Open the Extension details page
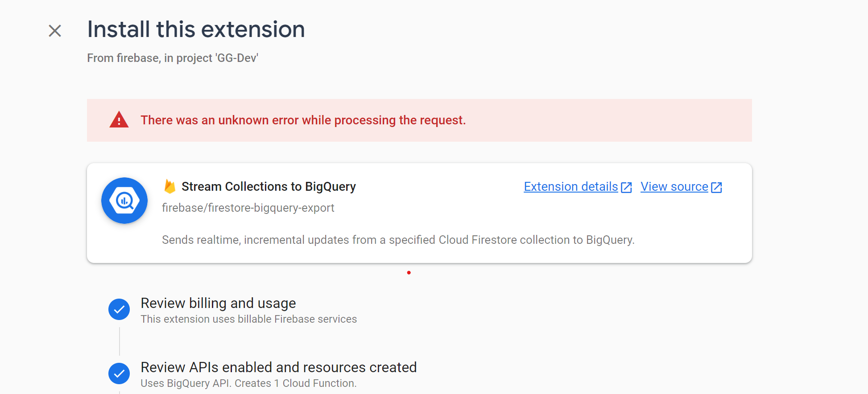The width and height of the screenshot is (868, 394). click(x=570, y=186)
